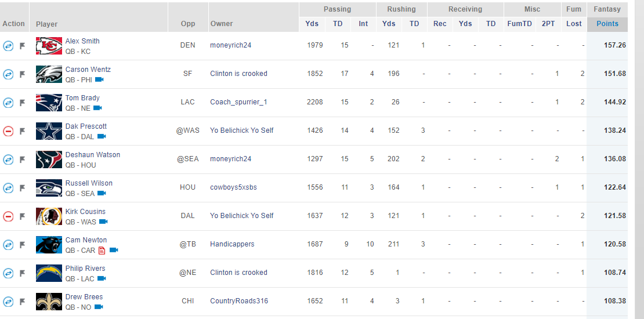Viewport: 644px width, 319px height.
Task: Open the Deshaun Watson player link
Action: coord(93,155)
